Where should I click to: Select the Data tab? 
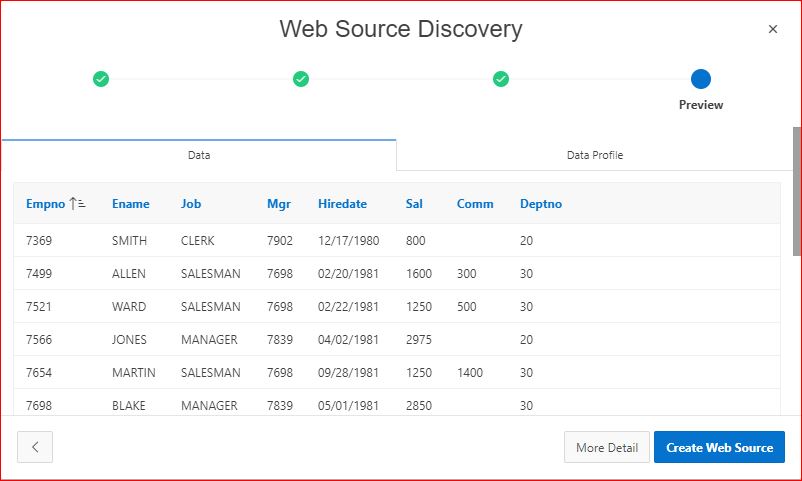click(199, 155)
